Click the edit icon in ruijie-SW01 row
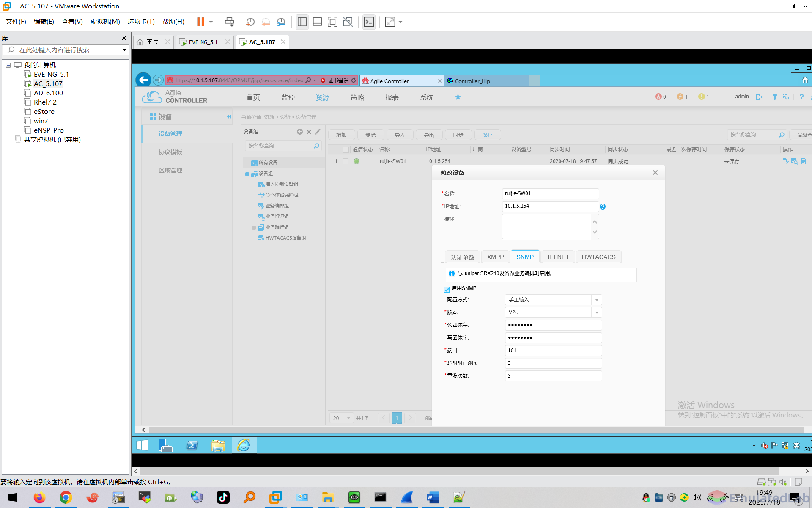The width and height of the screenshot is (812, 508). click(785, 161)
